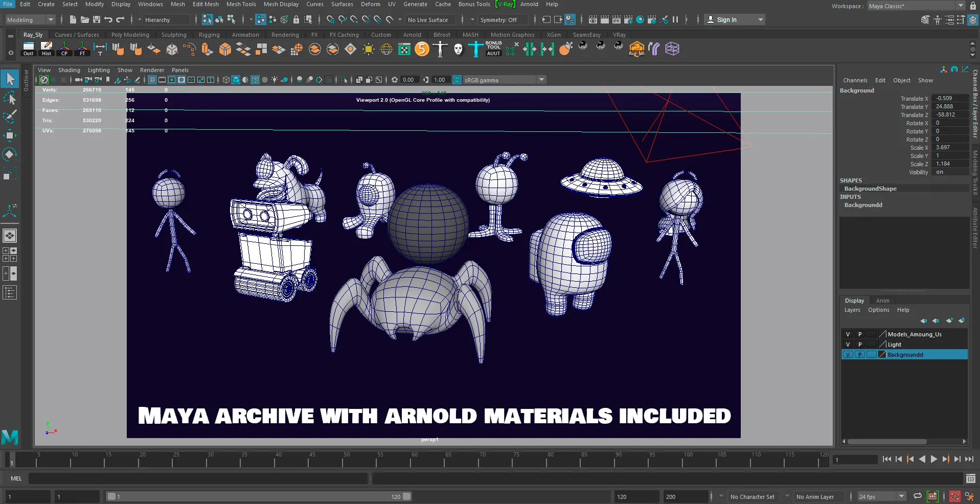Open the Symmetry Off dropdown

click(x=504, y=20)
